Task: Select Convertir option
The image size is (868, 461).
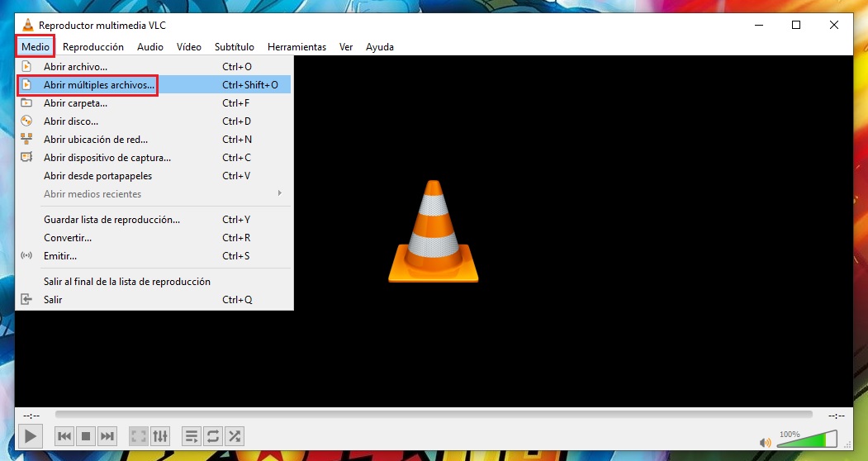Action: (68, 238)
